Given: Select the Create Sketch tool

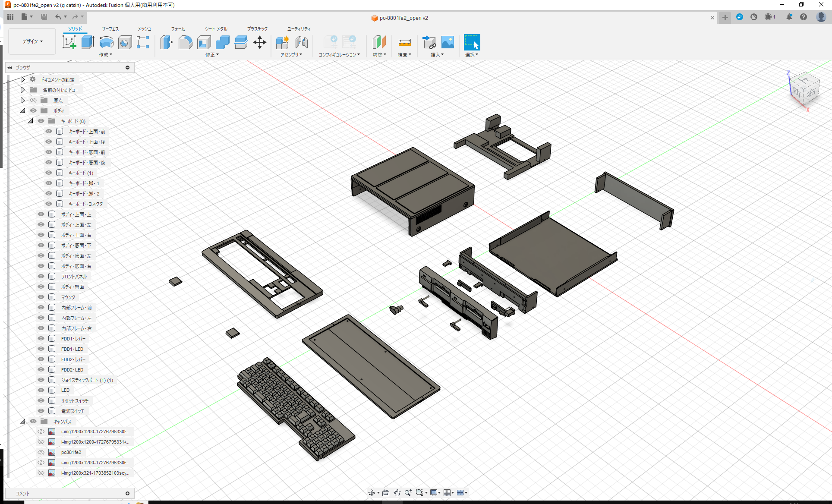Looking at the screenshot, I should tap(69, 42).
